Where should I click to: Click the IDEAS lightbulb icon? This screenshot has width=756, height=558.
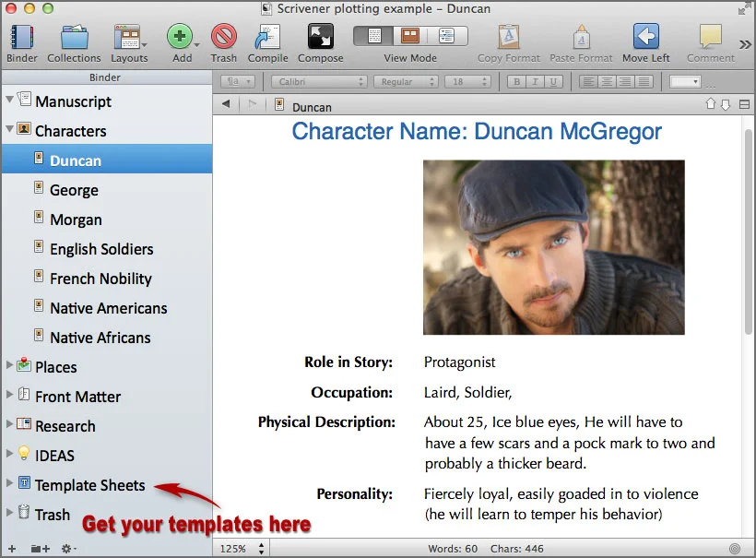pyautogui.click(x=24, y=453)
